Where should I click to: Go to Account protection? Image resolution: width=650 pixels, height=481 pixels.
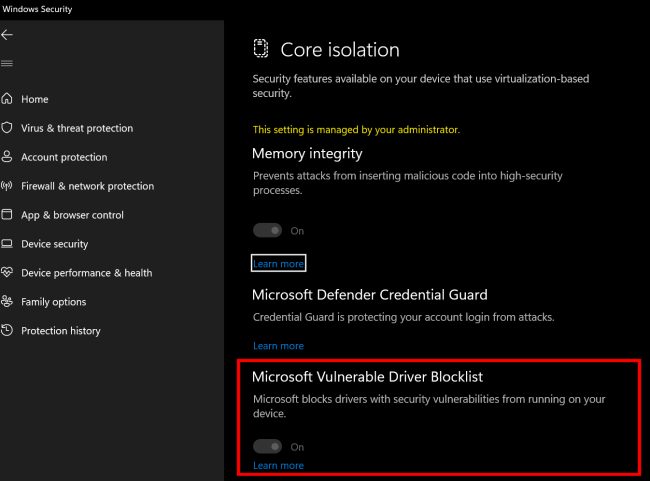point(64,157)
